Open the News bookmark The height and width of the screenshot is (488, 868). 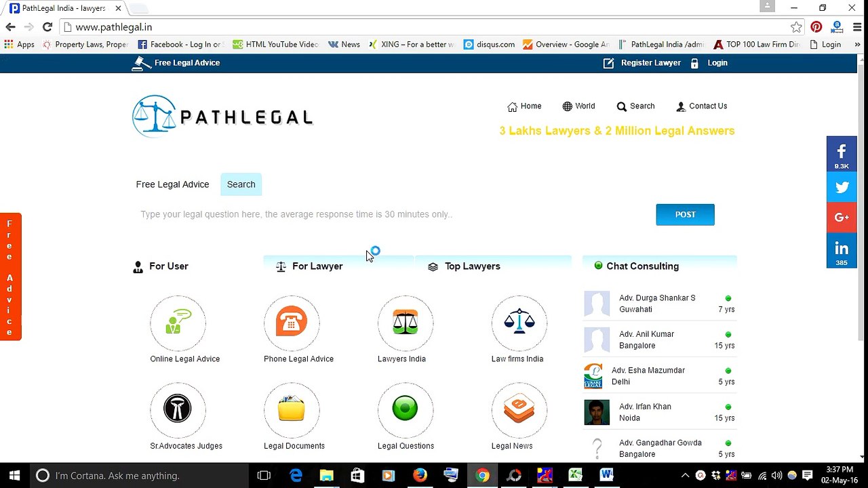pyautogui.click(x=344, y=45)
